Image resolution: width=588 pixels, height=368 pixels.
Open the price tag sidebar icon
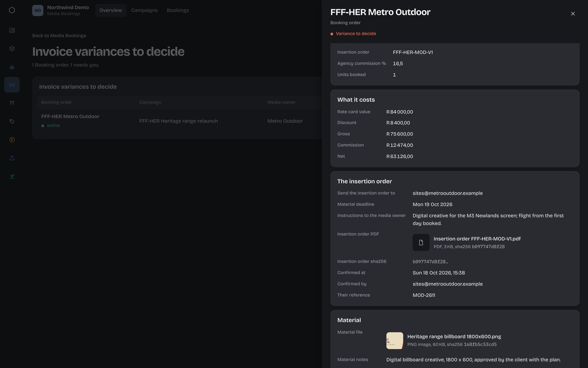pyautogui.click(x=12, y=121)
